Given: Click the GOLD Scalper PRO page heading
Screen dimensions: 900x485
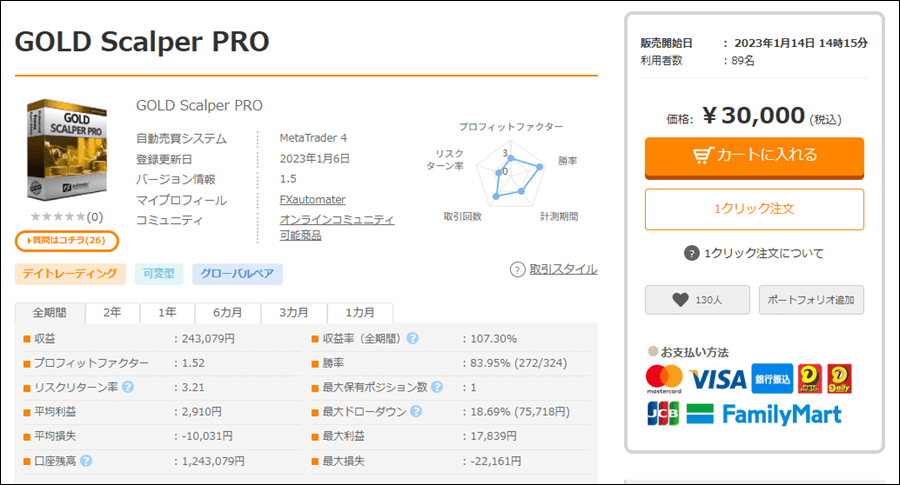Looking at the screenshot, I should coord(142,42).
